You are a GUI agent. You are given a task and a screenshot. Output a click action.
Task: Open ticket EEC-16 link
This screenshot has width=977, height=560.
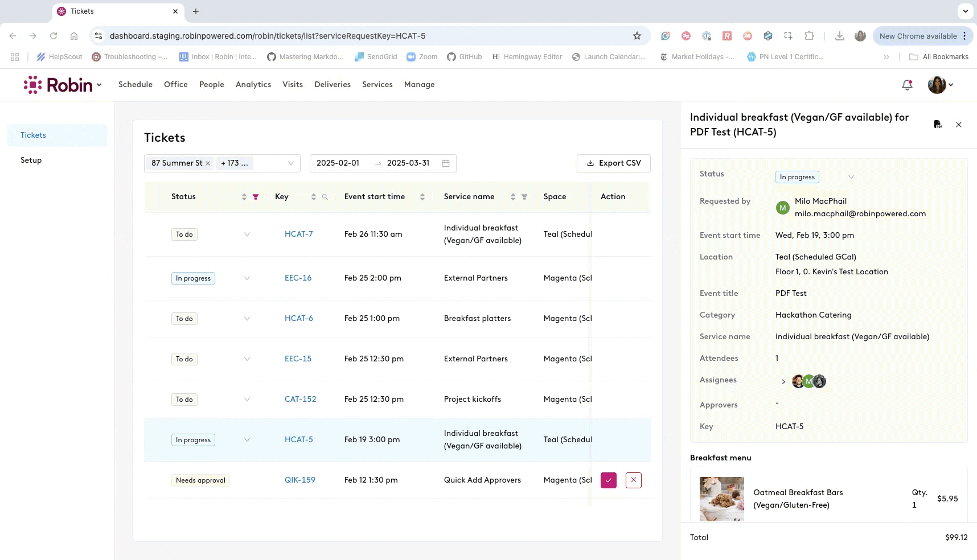298,278
